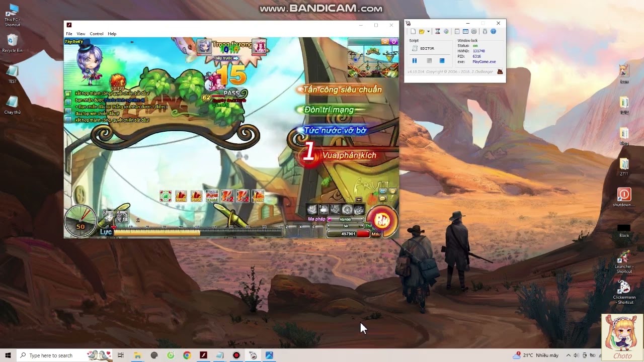This screenshot has width=644, height=362.
Task: Open Clickermann Shortcut desktop icon
Action: coord(624,293)
